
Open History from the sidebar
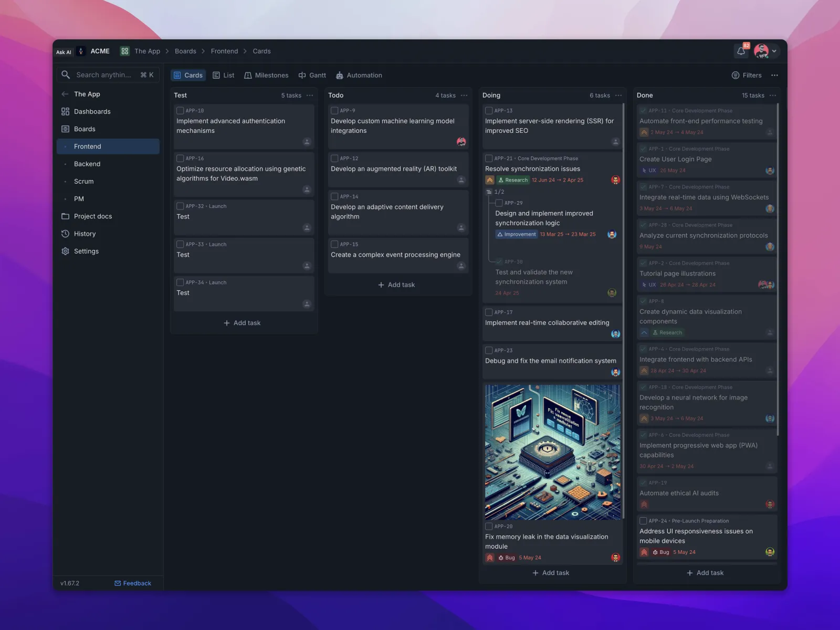pyautogui.click(x=84, y=234)
